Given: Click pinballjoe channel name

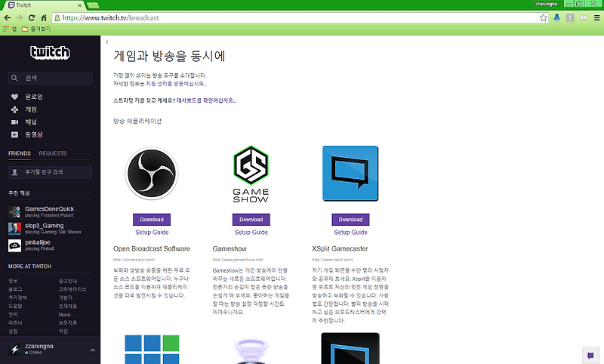Looking at the screenshot, I should [38, 242].
